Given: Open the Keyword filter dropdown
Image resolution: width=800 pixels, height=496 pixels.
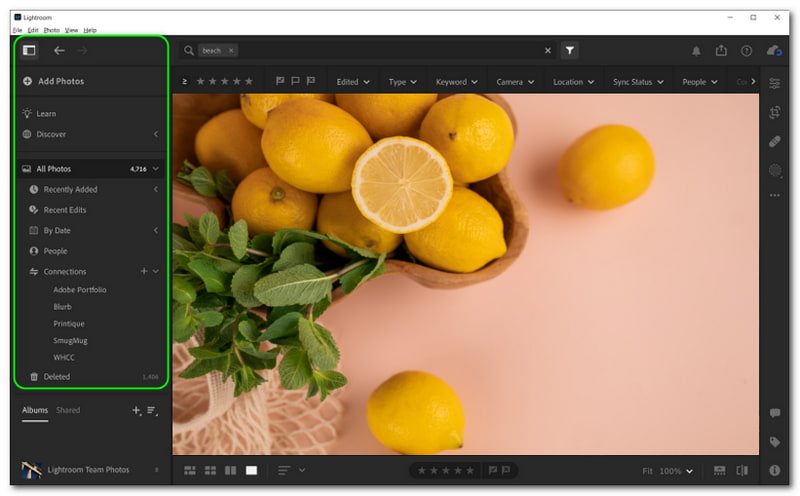Looking at the screenshot, I should [457, 82].
